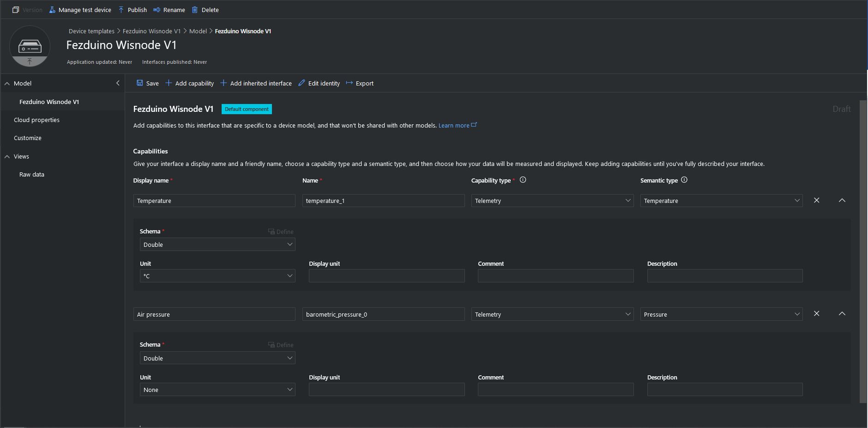Remove the Temperature capability with X

[x=817, y=200]
